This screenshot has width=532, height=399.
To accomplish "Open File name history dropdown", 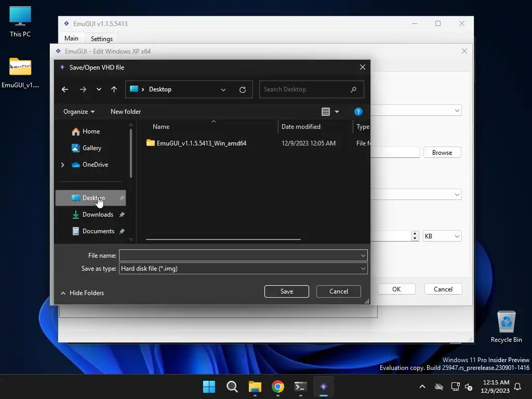I will click(x=363, y=256).
